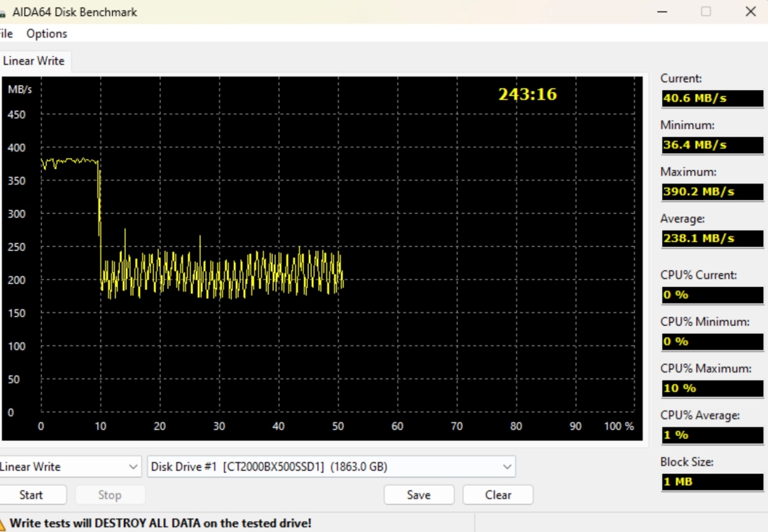Click the Average speed value 238.1 MB/s
This screenshot has width=768, height=532.
click(x=712, y=239)
